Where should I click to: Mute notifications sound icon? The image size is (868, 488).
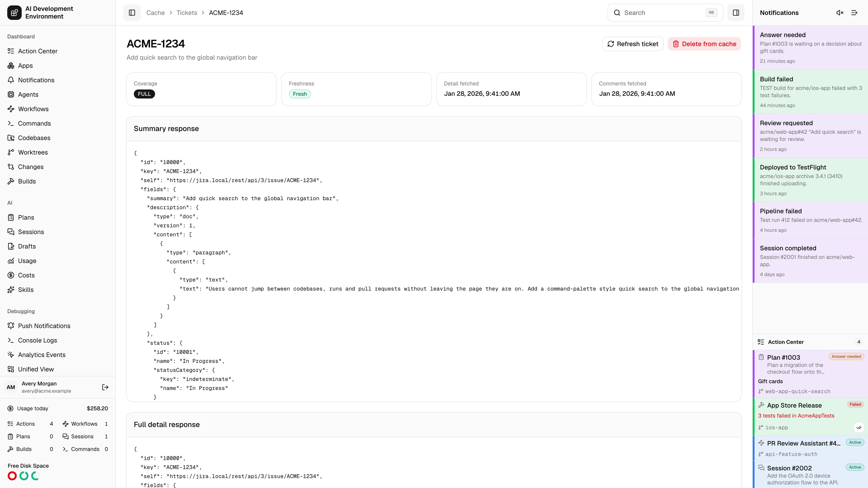coord(840,13)
